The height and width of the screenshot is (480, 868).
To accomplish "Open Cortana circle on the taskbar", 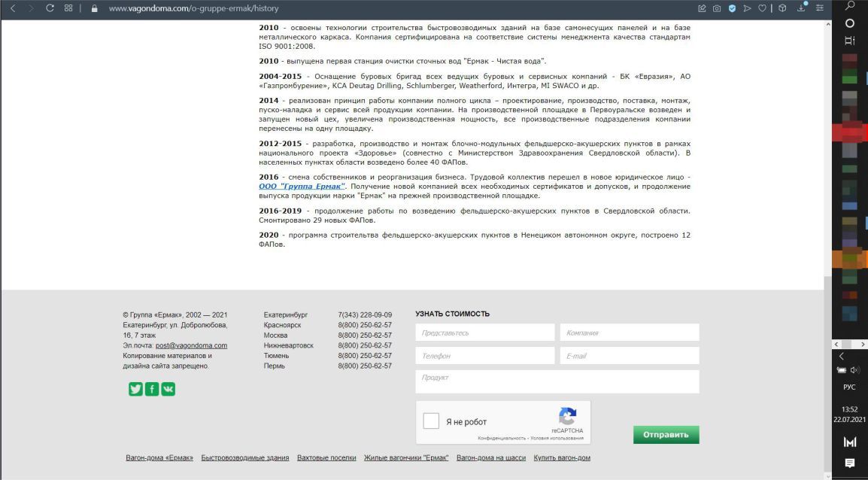I will pos(850,23).
